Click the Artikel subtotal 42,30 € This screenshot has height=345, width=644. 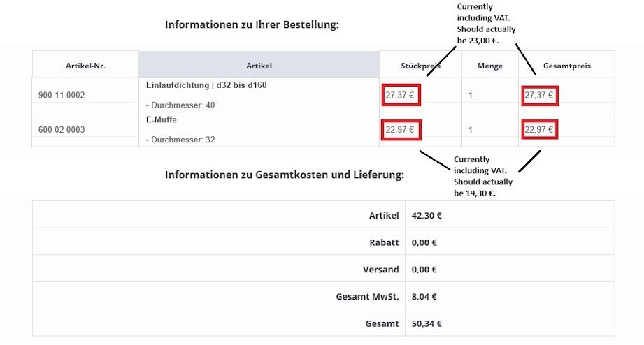[427, 215]
